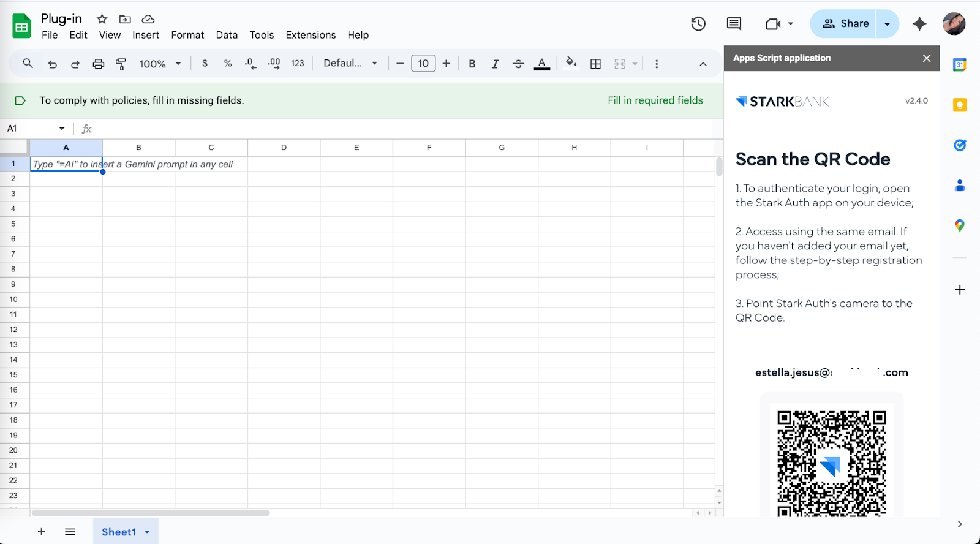
Task: Select row 10 header
Action: click(13, 300)
